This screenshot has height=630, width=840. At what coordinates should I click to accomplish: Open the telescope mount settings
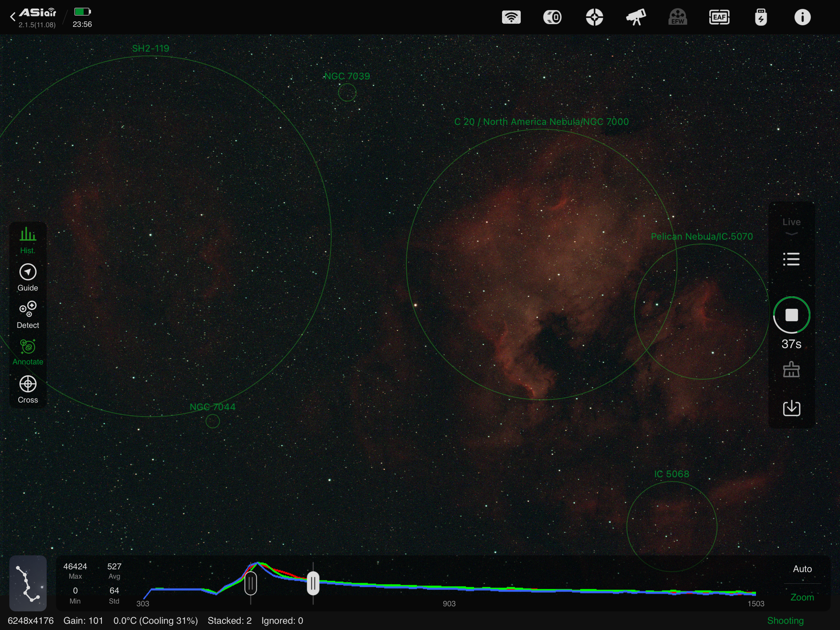tap(636, 17)
